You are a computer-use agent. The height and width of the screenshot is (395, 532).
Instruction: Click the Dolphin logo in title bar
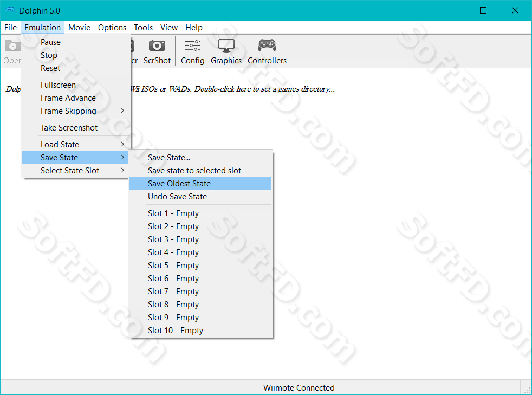click(x=10, y=10)
